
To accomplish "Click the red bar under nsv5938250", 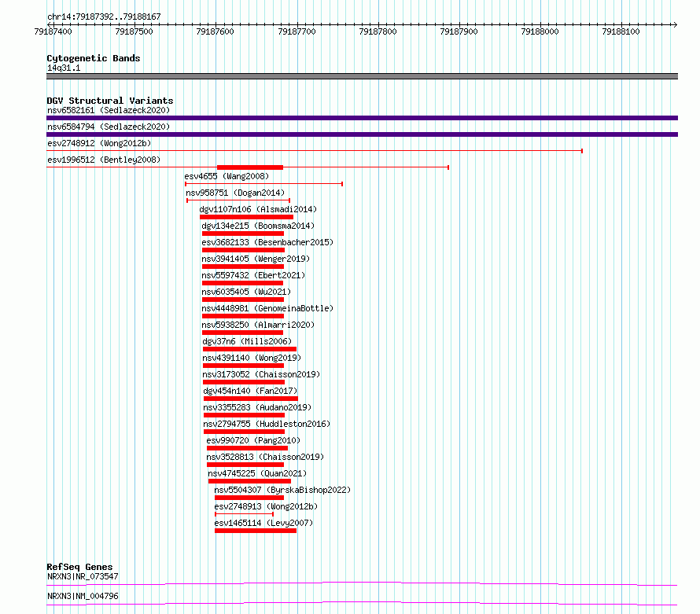I will pos(242,333).
